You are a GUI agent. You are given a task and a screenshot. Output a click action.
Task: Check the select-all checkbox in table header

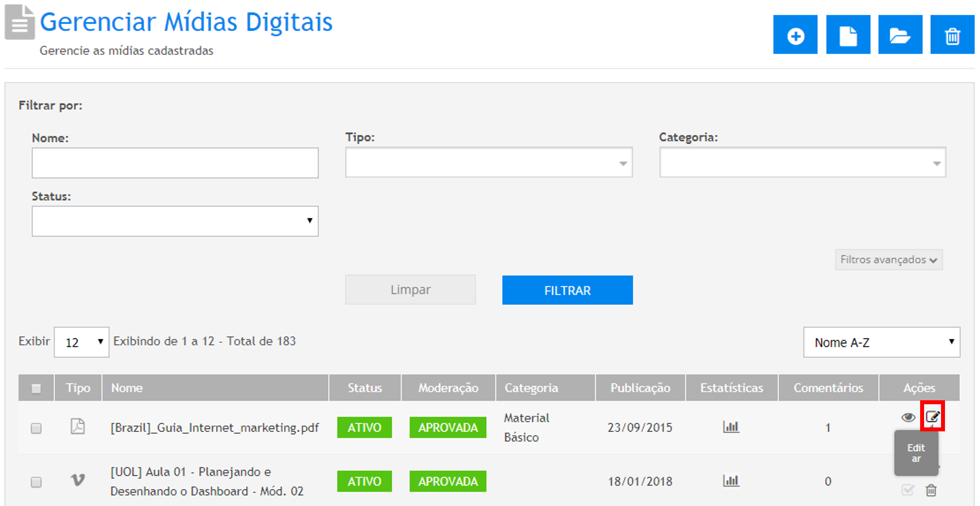pyautogui.click(x=36, y=388)
